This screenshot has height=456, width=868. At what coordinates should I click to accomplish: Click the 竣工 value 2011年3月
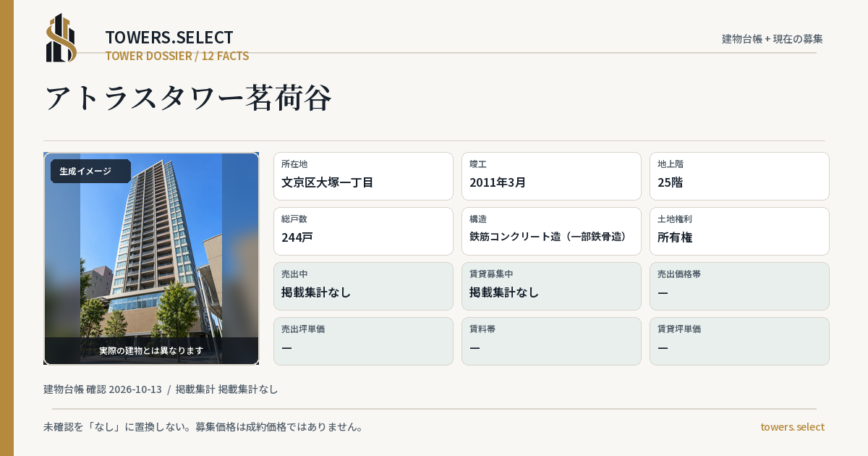[x=498, y=182]
